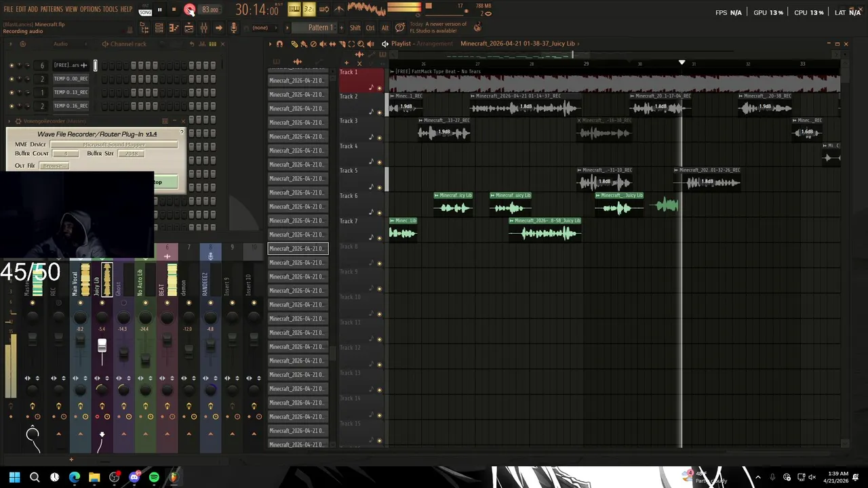868x488 pixels.
Task: Open the HELP menu
Action: click(x=126, y=9)
